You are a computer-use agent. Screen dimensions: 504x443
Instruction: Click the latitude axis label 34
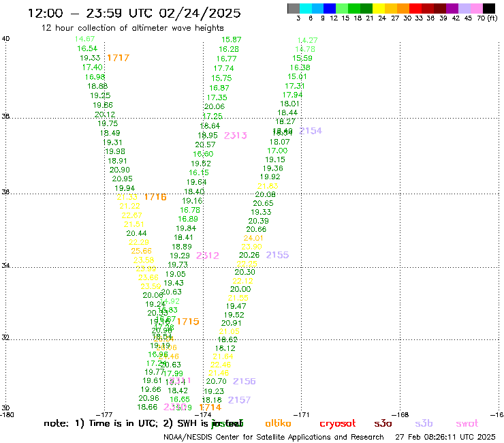(5, 266)
